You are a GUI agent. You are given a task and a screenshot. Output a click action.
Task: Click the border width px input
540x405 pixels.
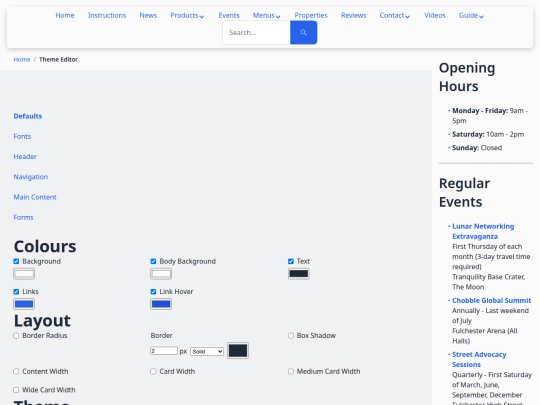tap(164, 351)
